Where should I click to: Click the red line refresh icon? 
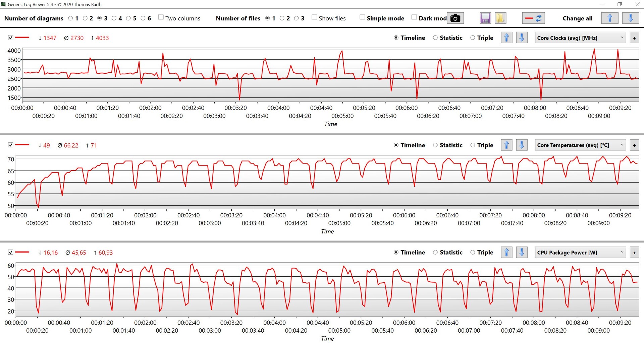pos(533,18)
